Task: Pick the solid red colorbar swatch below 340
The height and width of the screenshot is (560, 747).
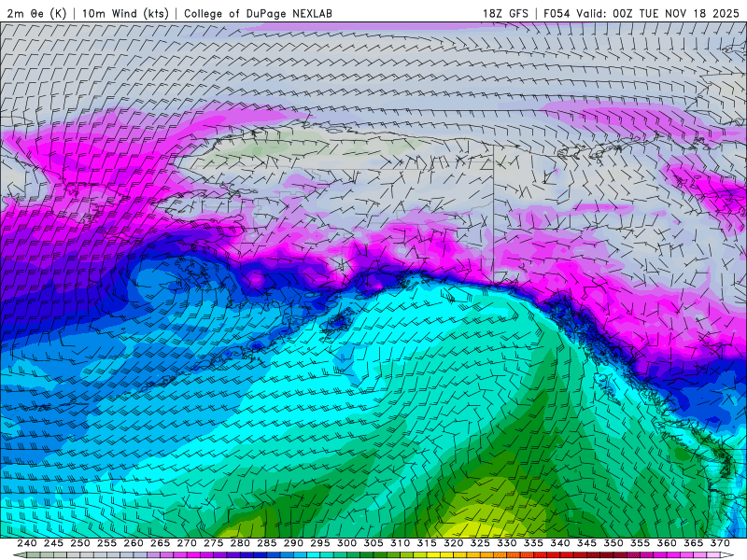Action: (554, 554)
